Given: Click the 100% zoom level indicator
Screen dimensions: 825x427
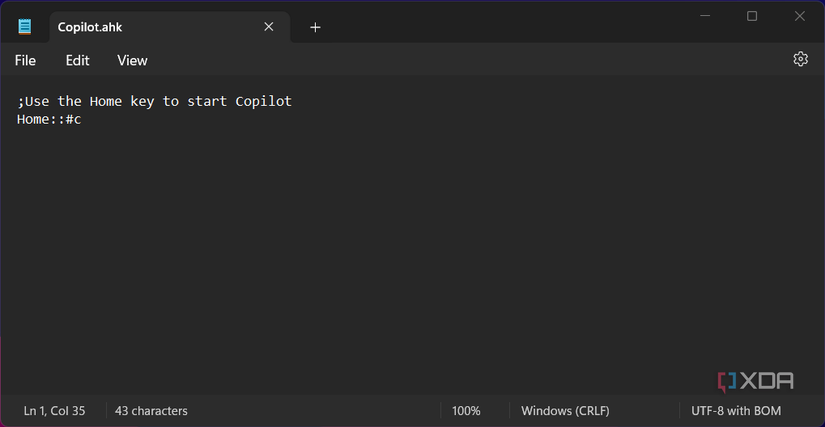Looking at the screenshot, I should coord(466,411).
